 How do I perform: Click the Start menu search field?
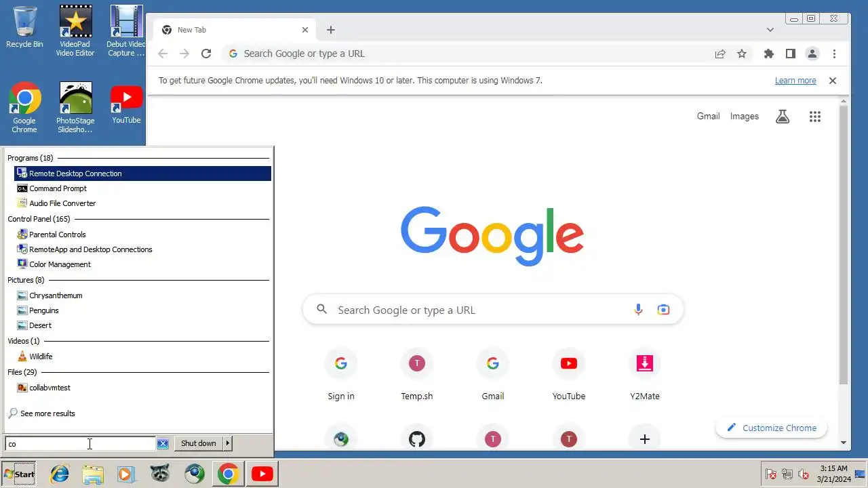(80, 443)
